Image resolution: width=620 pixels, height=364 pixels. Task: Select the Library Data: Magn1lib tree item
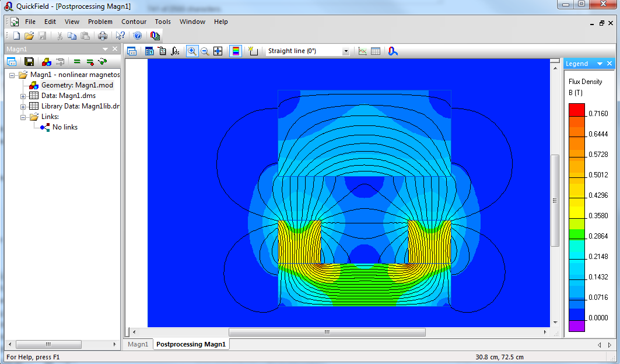tap(80, 106)
